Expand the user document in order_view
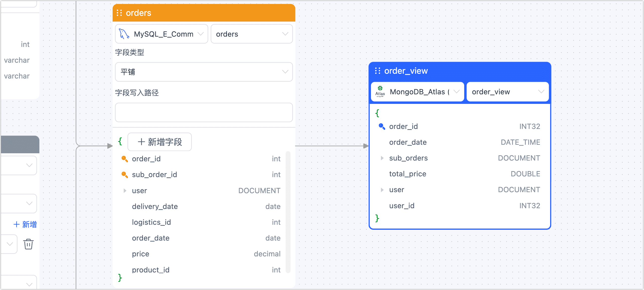Viewport: 644px width, 290px height. 382,190
